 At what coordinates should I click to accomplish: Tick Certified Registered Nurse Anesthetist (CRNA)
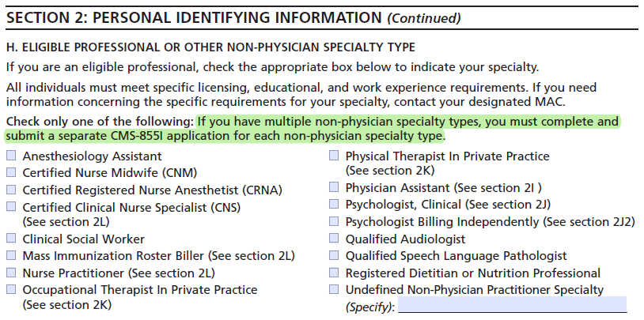(11, 190)
